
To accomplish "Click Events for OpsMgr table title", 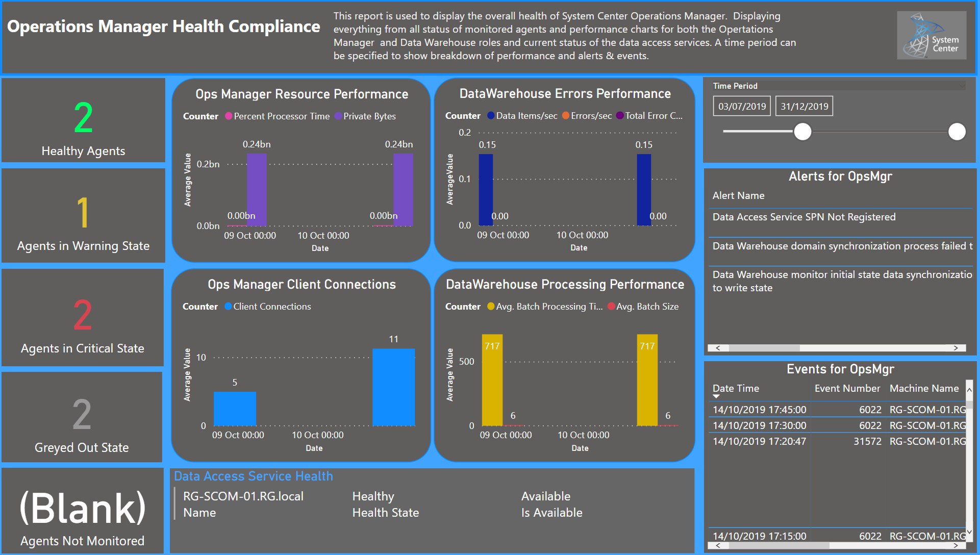I will tap(840, 369).
